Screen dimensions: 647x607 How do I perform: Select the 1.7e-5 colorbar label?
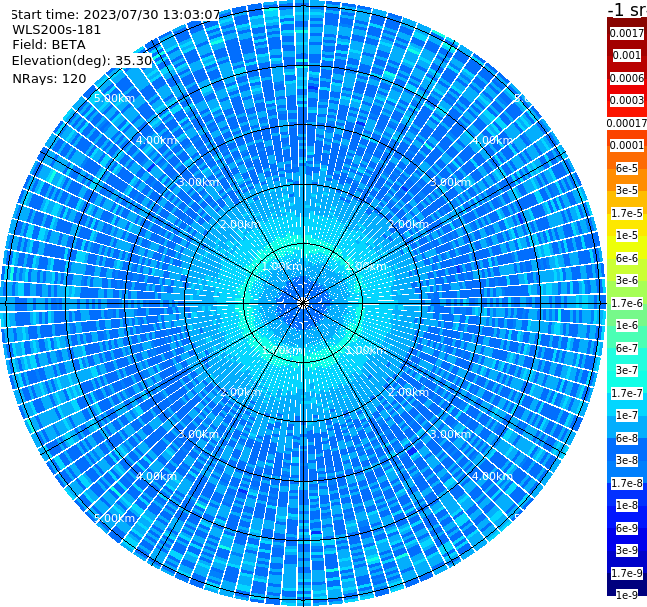pos(627,213)
